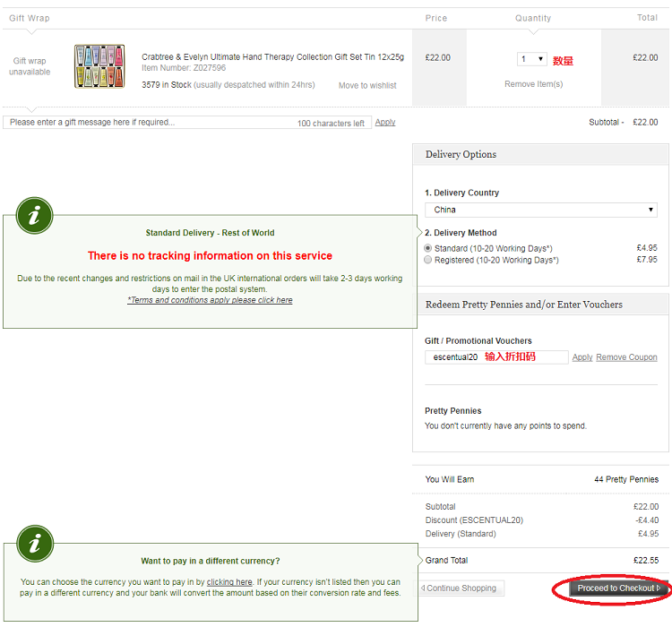Click Move to wishlist
This screenshot has width=672, height=627.
tap(367, 86)
